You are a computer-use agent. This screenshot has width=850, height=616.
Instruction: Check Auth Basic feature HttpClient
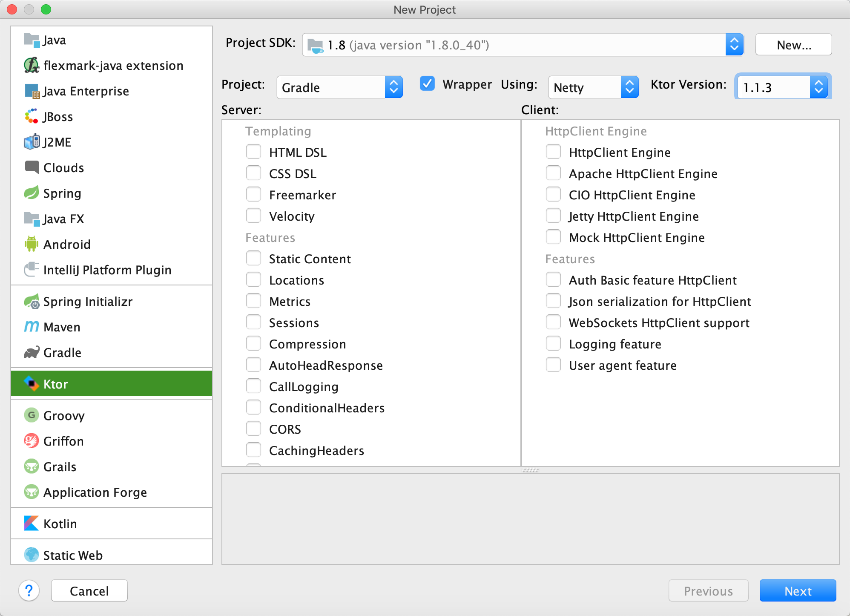[554, 279]
